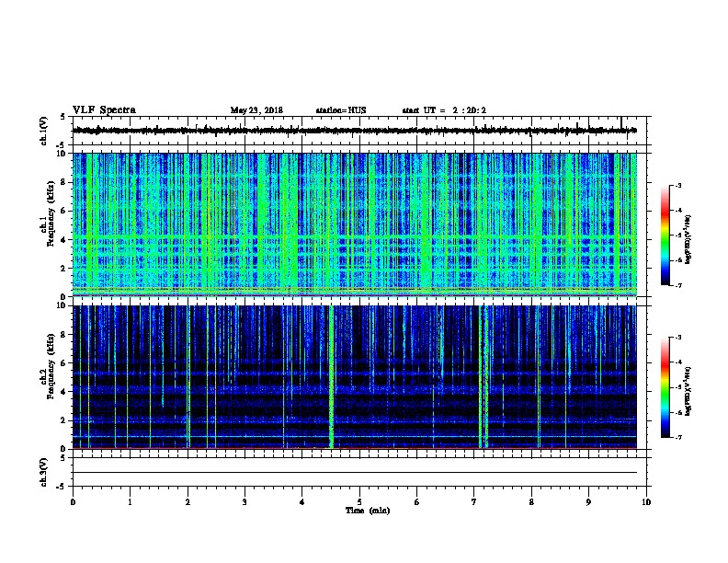This screenshot has height=563, width=728.
Task: Click the "ch.1 Frequency (kHz)" axis label
Action: tap(48, 214)
